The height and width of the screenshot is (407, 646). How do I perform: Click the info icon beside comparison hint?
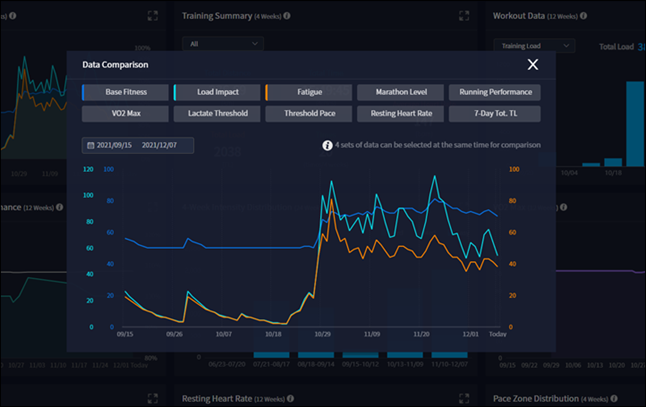click(x=327, y=145)
